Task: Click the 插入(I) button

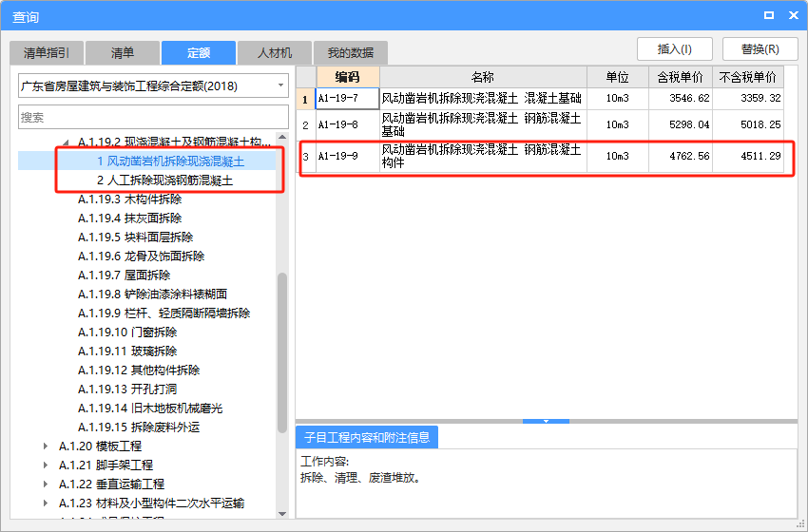Action: pyautogui.click(x=675, y=49)
